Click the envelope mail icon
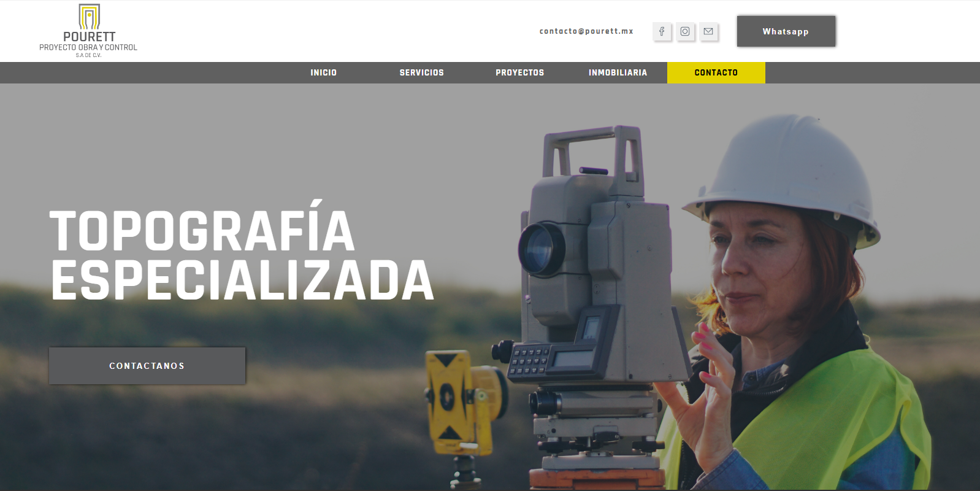The height and width of the screenshot is (491, 980). click(708, 31)
